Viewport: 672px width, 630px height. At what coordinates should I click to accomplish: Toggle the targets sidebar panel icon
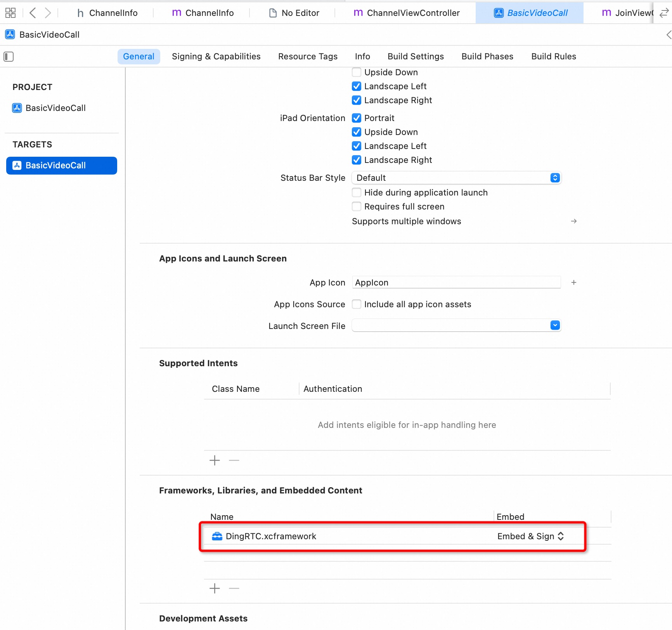[x=9, y=57]
